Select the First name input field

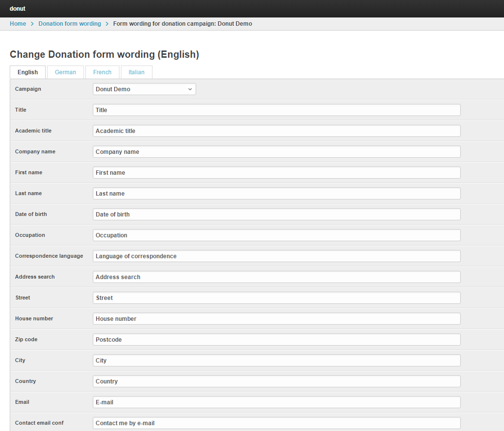(276, 172)
